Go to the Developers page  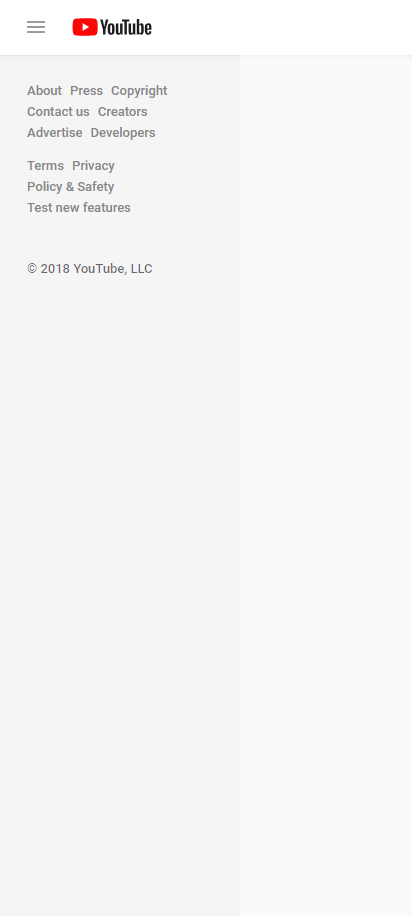(123, 133)
